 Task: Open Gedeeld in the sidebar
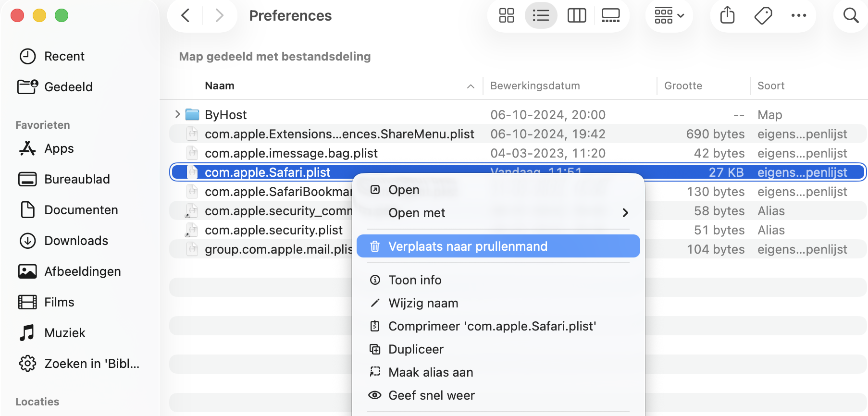tap(55, 87)
